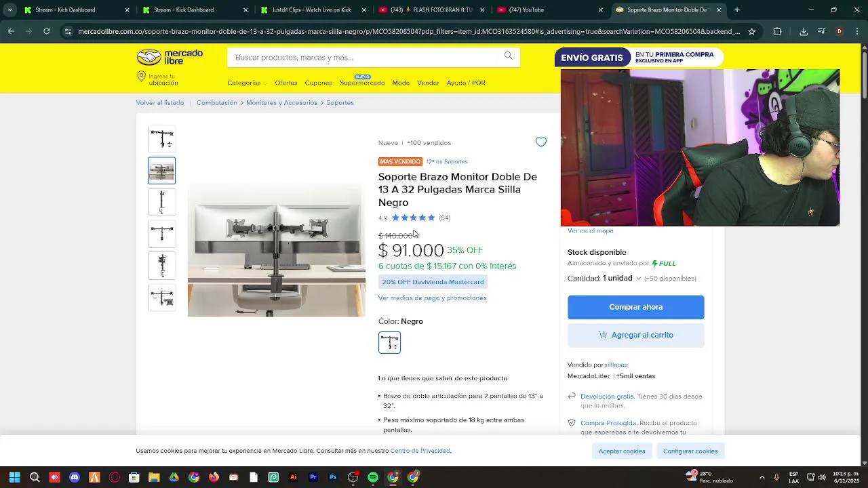Viewport: 868px width, 488px height.
Task: Switch to Justdil Clips Kick tab
Action: [313, 10]
